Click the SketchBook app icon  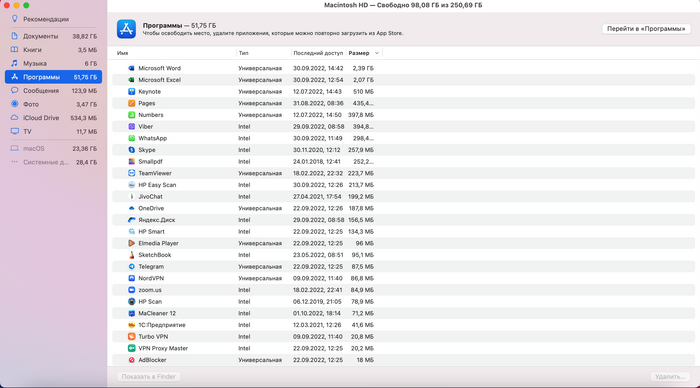pos(131,255)
